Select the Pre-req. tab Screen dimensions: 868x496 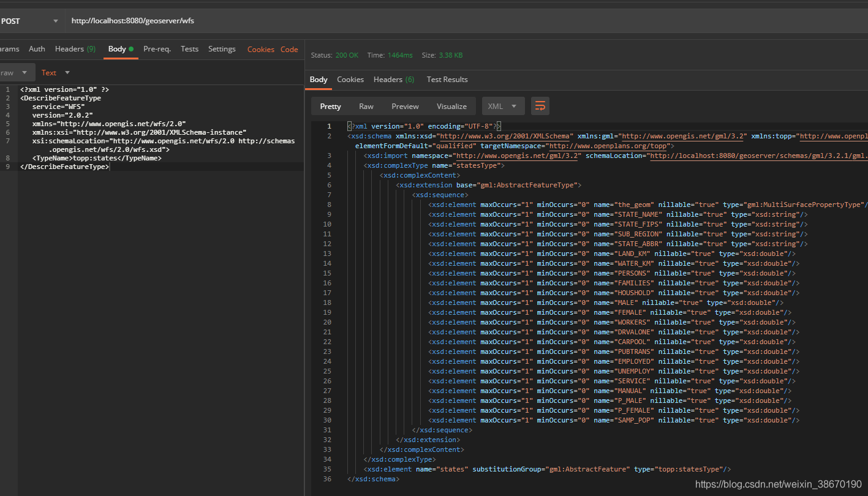157,49
